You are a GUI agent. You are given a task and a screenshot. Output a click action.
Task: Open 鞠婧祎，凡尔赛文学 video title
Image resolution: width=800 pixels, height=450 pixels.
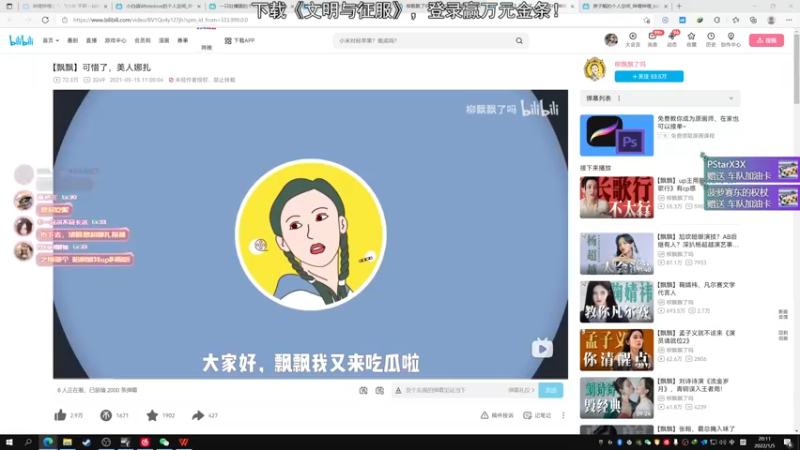point(696,289)
